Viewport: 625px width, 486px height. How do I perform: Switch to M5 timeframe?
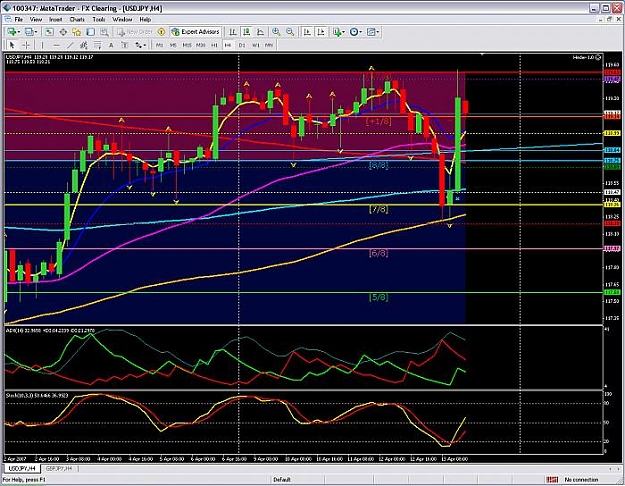pos(173,45)
